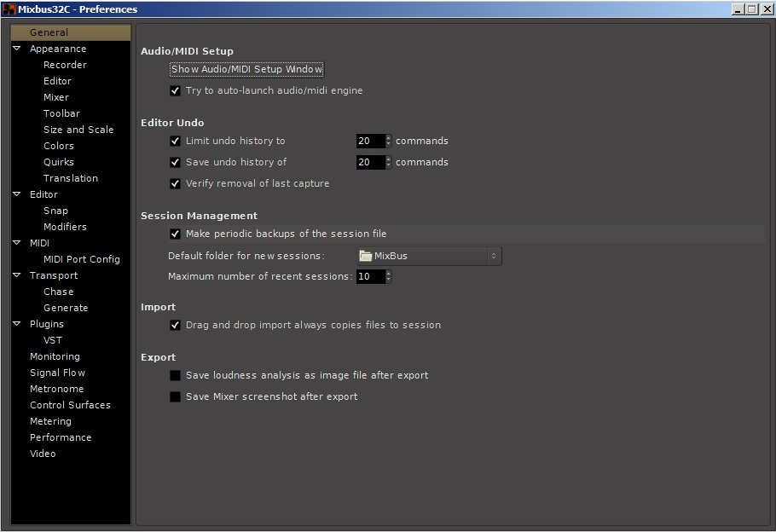Screen dimensions: 776x532
Task: Open Toolbar appearance settings
Action: pyautogui.click(x=61, y=113)
